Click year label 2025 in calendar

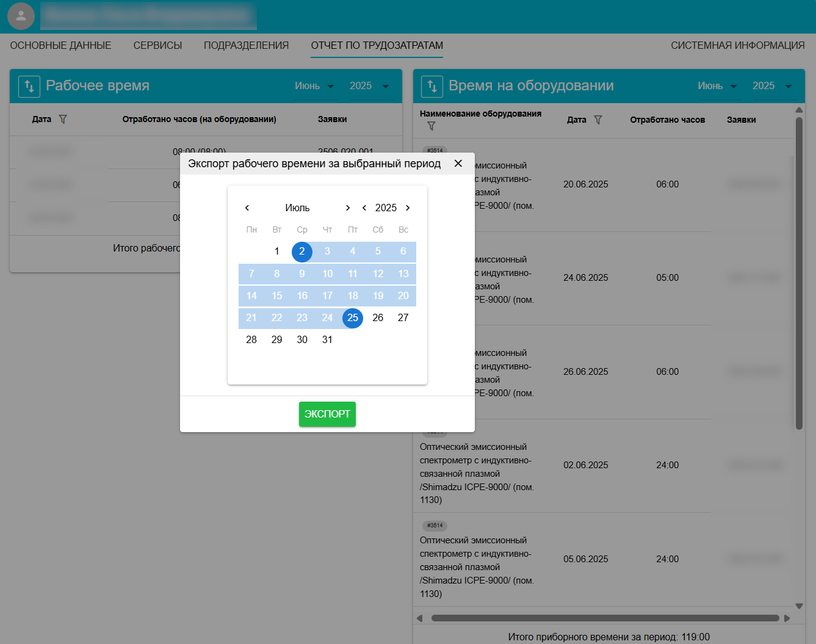coord(386,208)
